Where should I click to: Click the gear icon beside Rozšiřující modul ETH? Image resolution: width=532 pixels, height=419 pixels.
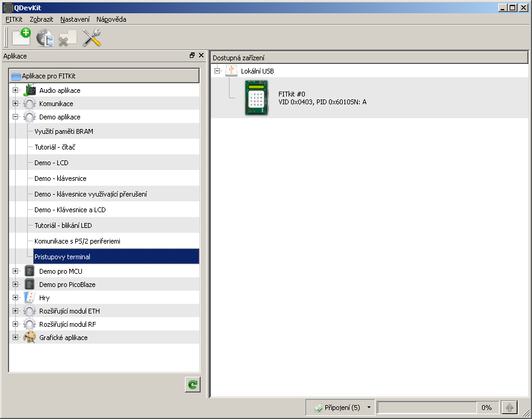(x=30, y=311)
